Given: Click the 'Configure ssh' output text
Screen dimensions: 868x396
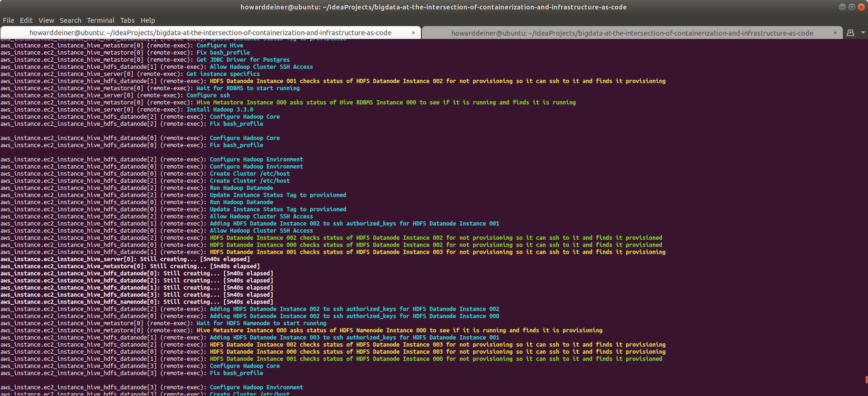Looking at the screenshot, I should pos(208,95).
